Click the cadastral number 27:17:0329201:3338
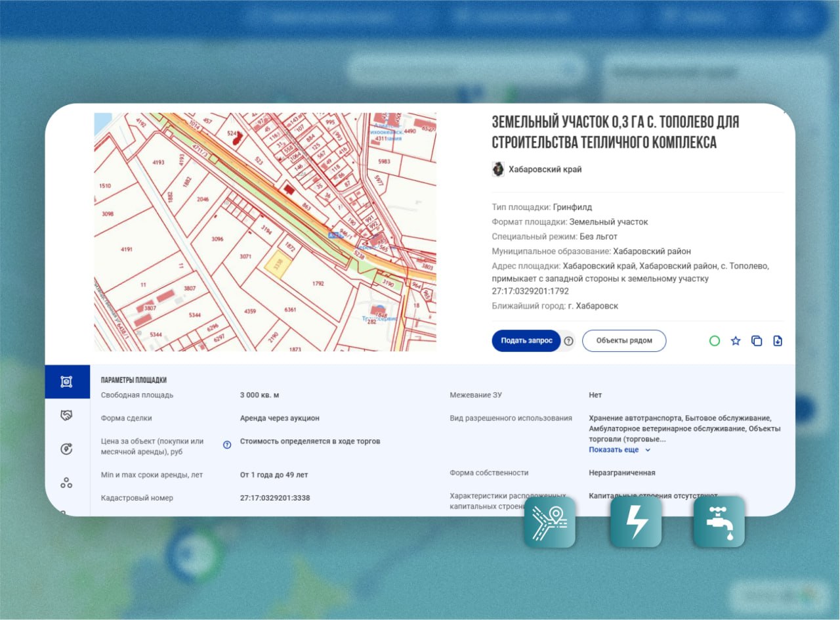The image size is (840, 620). pos(275,498)
